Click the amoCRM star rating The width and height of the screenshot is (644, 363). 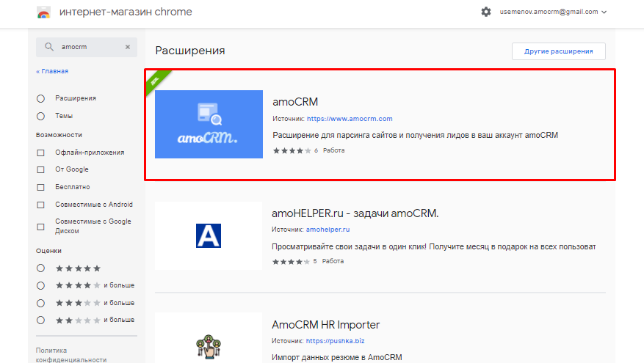click(x=292, y=150)
